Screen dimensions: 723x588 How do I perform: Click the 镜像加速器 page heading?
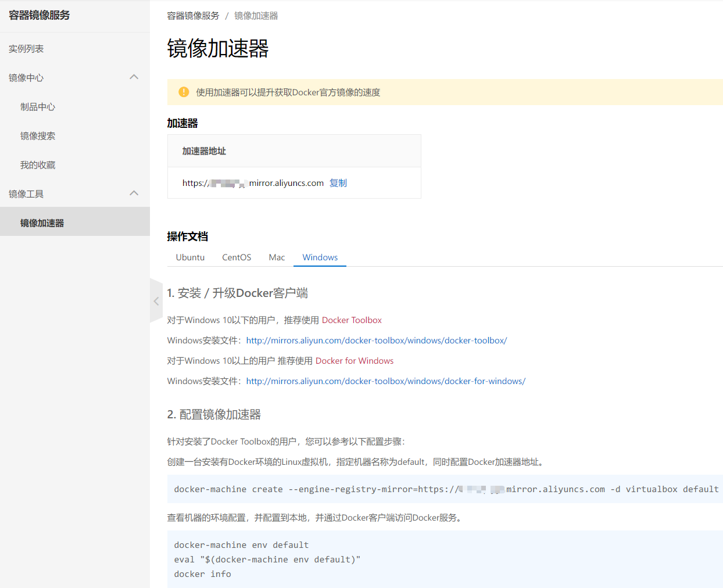tap(218, 48)
